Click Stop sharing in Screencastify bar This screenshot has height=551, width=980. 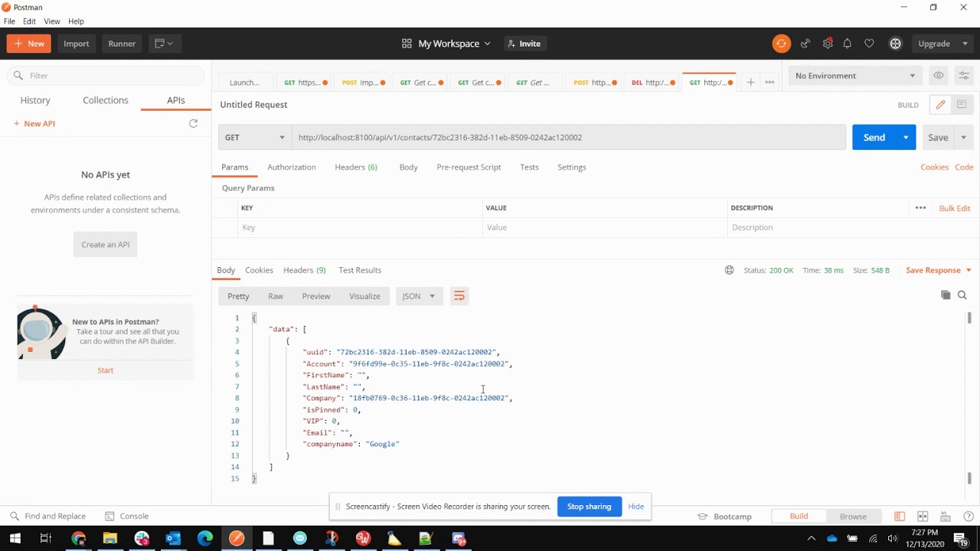(590, 507)
